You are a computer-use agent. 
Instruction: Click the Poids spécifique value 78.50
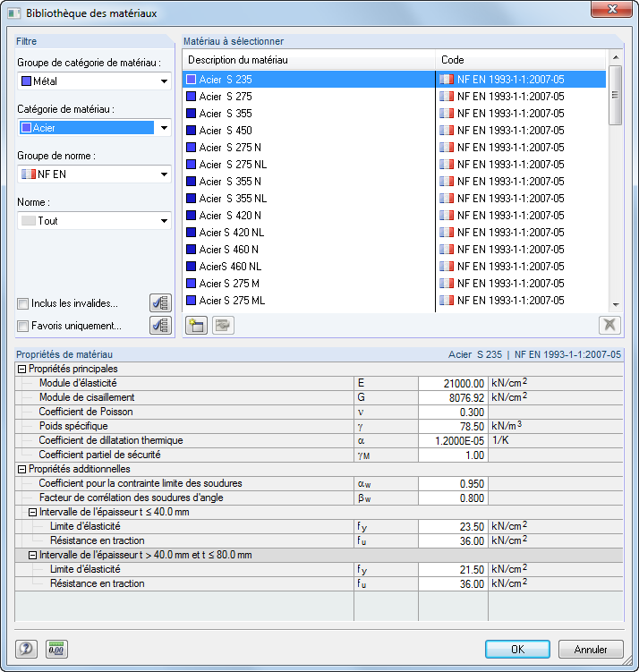coord(453,427)
